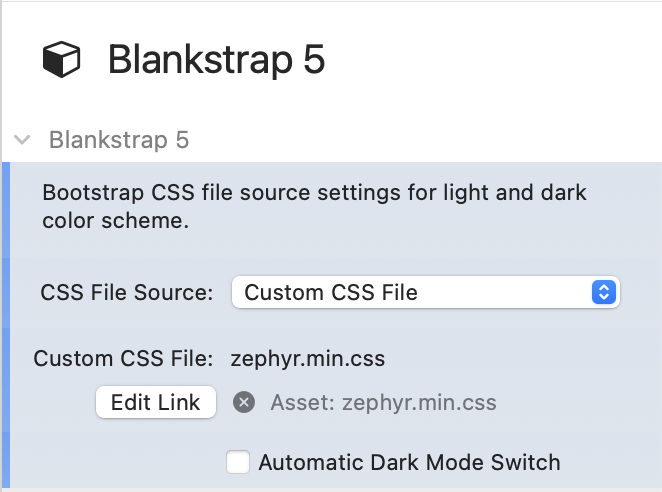Collapse the Blankstrap 5 section chevron
This screenshot has height=492, width=662.
22,139
